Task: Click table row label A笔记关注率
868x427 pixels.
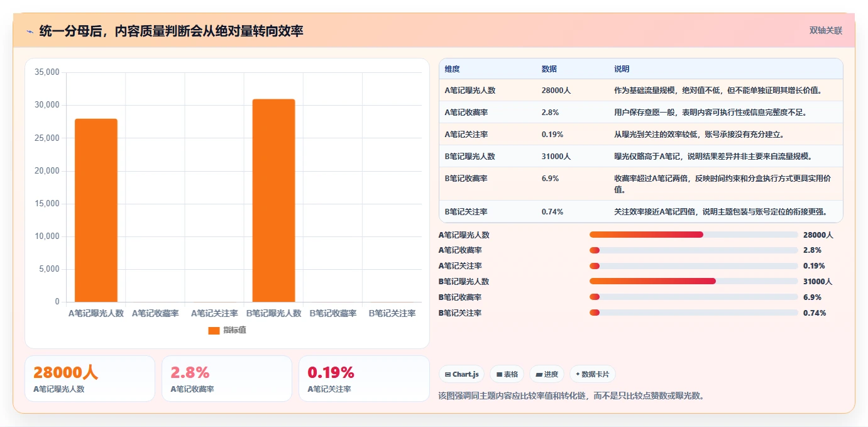Action: (466, 135)
